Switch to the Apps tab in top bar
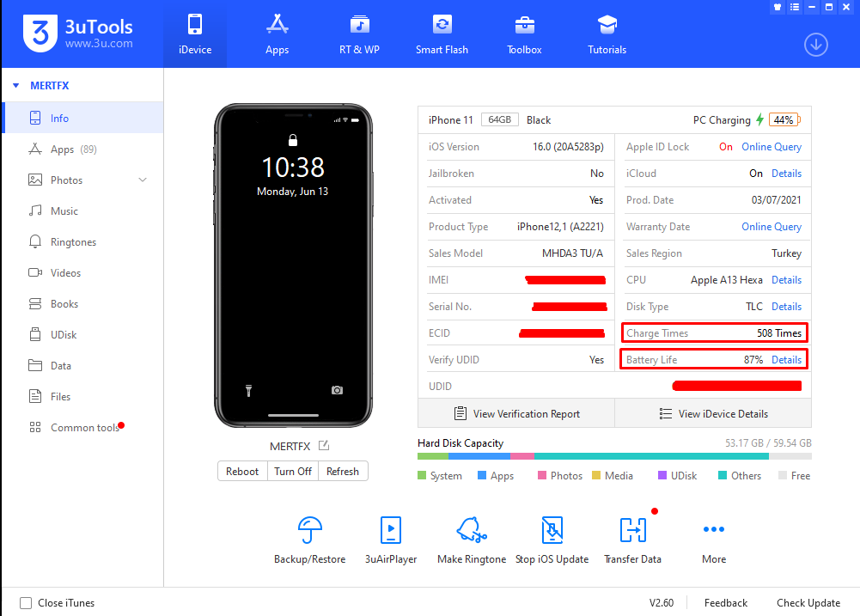This screenshot has width=860, height=616. (277, 34)
